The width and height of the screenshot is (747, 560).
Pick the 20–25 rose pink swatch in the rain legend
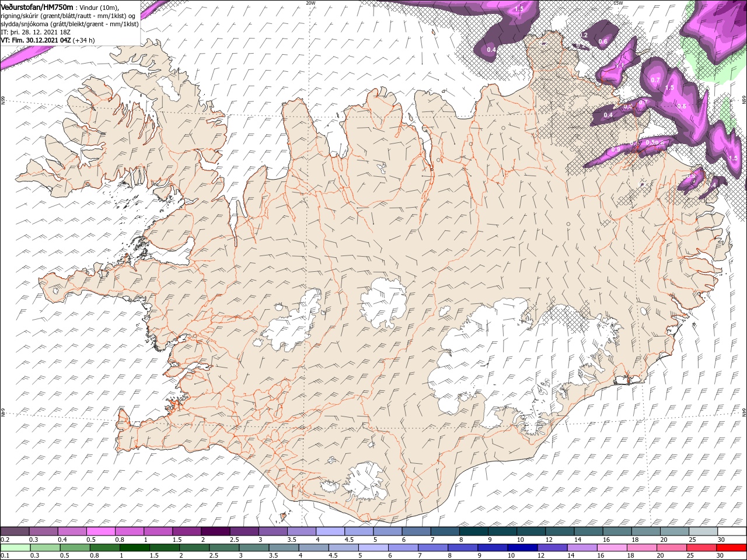coord(671,548)
